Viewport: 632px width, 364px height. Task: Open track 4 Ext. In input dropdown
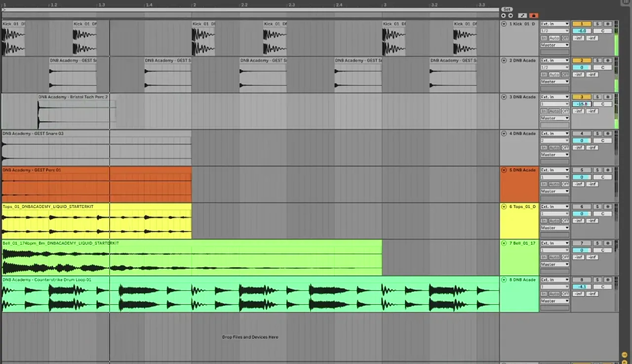pyautogui.click(x=555, y=133)
